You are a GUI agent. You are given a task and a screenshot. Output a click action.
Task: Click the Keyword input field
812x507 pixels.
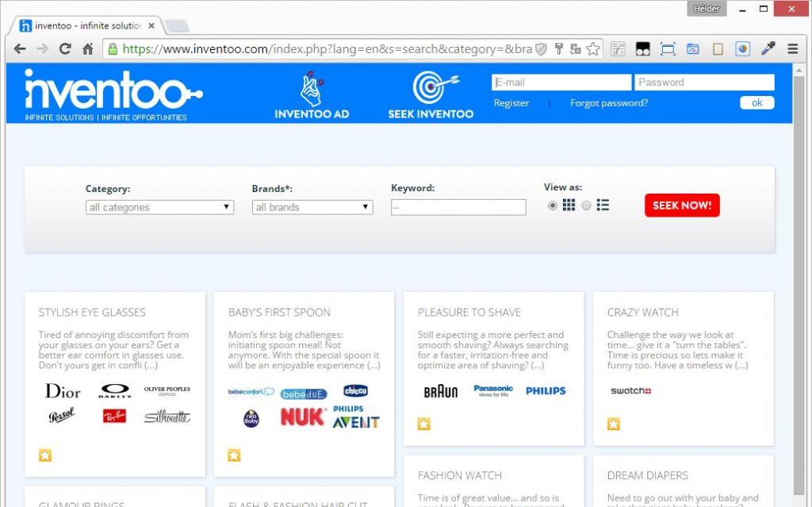point(458,207)
